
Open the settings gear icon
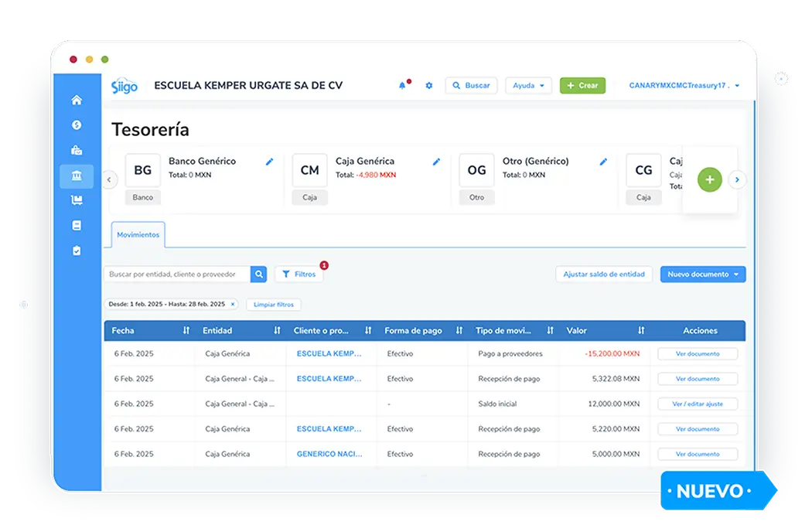[x=429, y=86]
